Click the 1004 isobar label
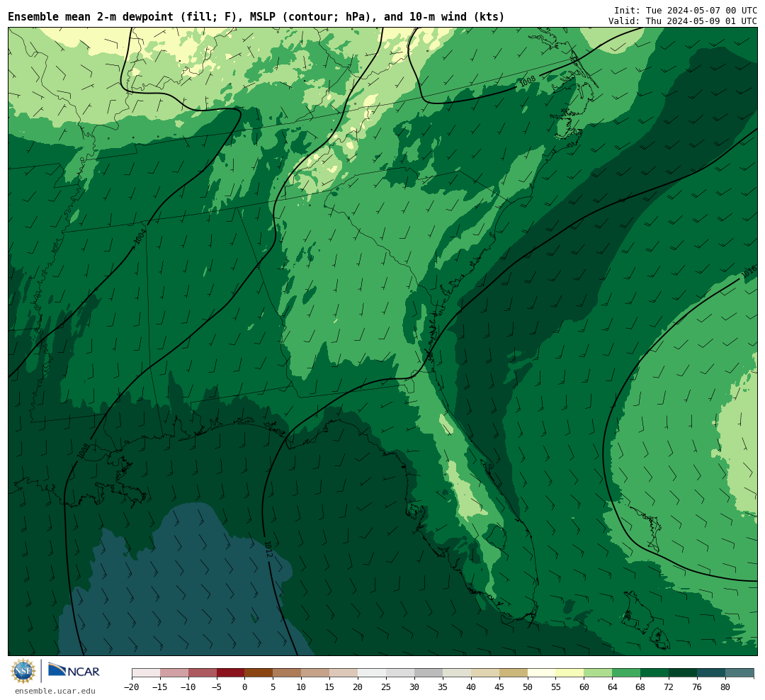The height and width of the screenshot is (700, 765). 140,236
